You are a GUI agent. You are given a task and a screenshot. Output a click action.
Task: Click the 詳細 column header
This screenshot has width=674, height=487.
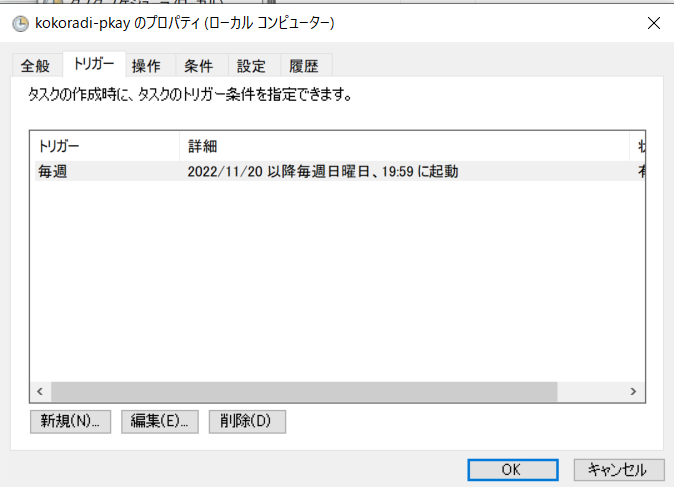click(404, 146)
